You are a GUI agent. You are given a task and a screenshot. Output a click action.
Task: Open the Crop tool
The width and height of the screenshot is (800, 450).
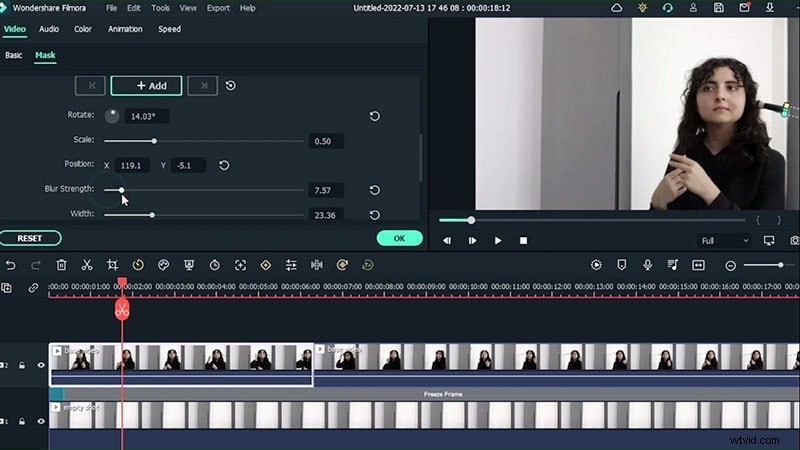click(112, 265)
